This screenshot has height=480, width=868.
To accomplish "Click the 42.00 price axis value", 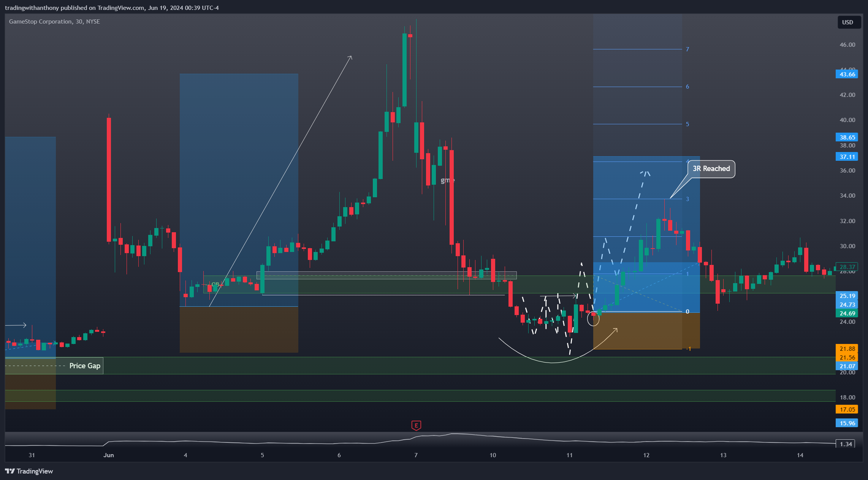I will (x=847, y=95).
